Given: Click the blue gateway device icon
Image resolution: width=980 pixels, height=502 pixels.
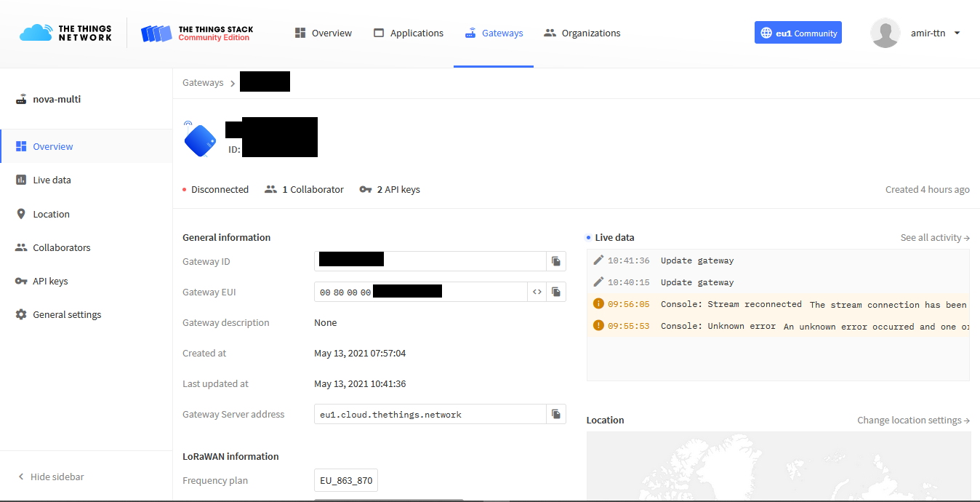Looking at the screenshot, I should (x=200, y=140).
